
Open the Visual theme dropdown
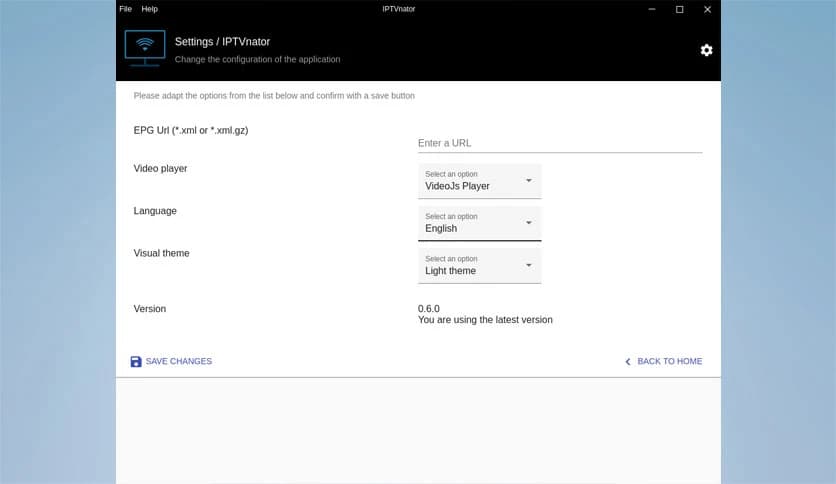[x=479, y=265]
